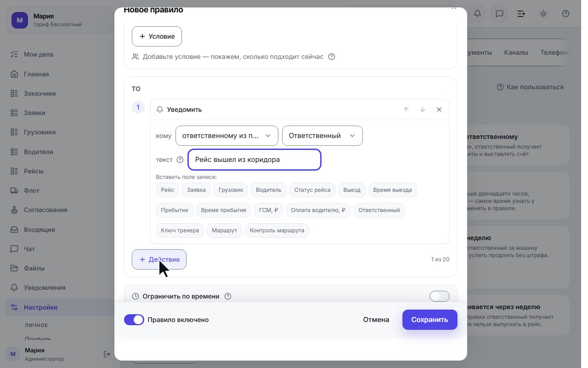Insert the Статус рейса field chip
588x368 pixels.
click(312, 190)
